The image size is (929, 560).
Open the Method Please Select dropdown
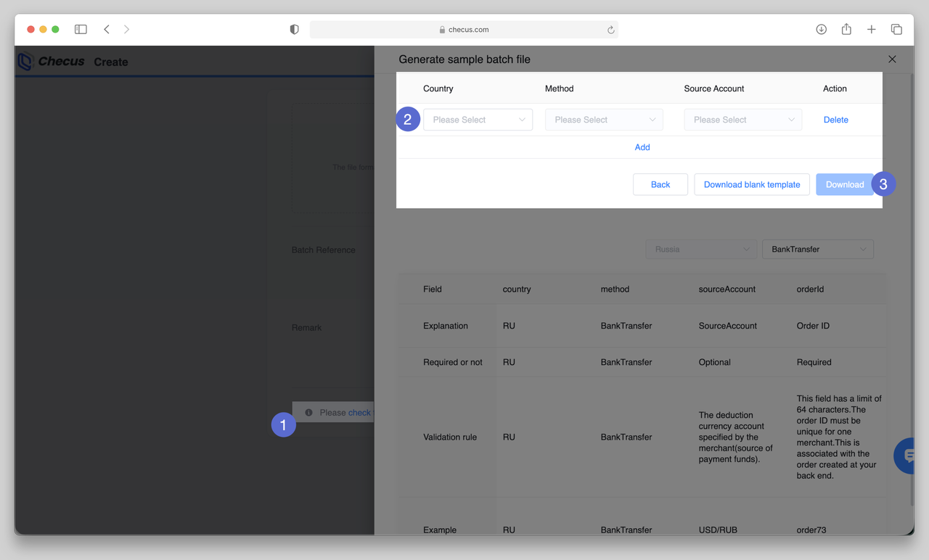604,120
